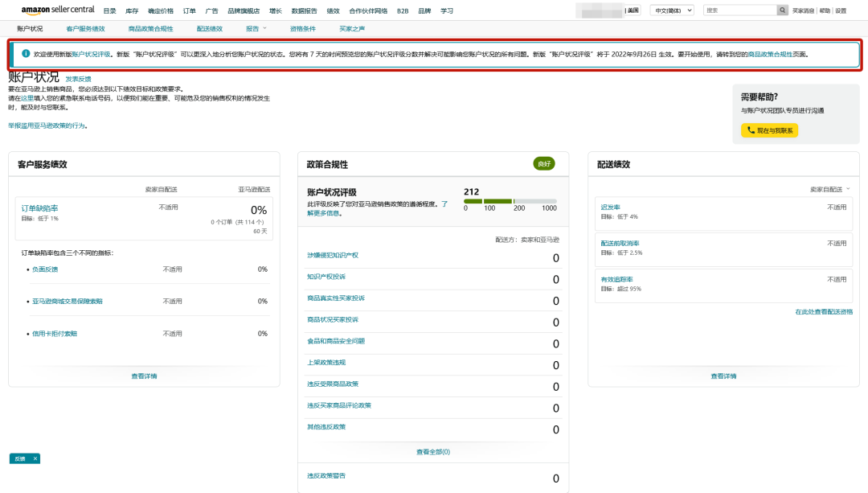Open 账户状况评级 link in the banner

tap(92, 54)
